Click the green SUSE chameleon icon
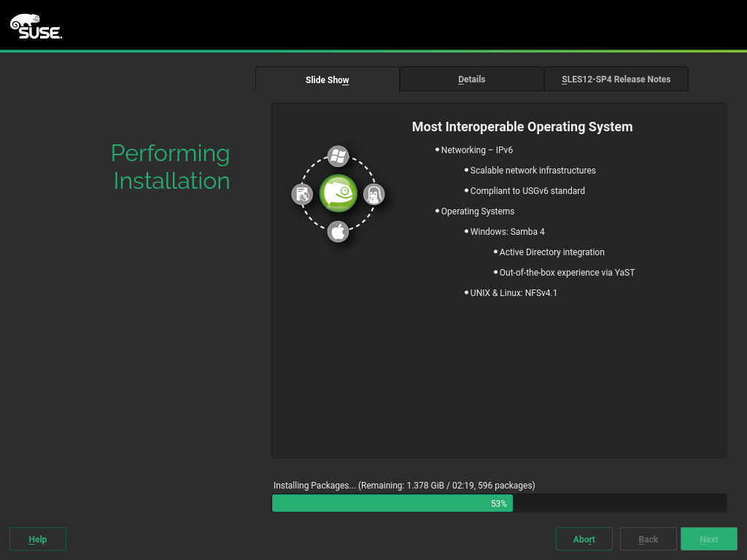This screenshot has height=560, width=747. [x=338, y=194]
